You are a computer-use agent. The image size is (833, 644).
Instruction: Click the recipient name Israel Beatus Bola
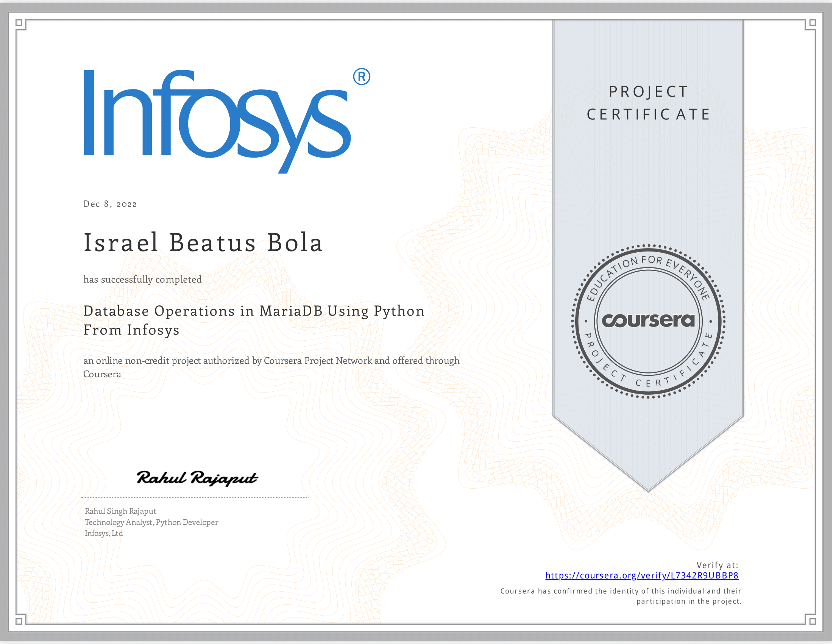point(203,243)
